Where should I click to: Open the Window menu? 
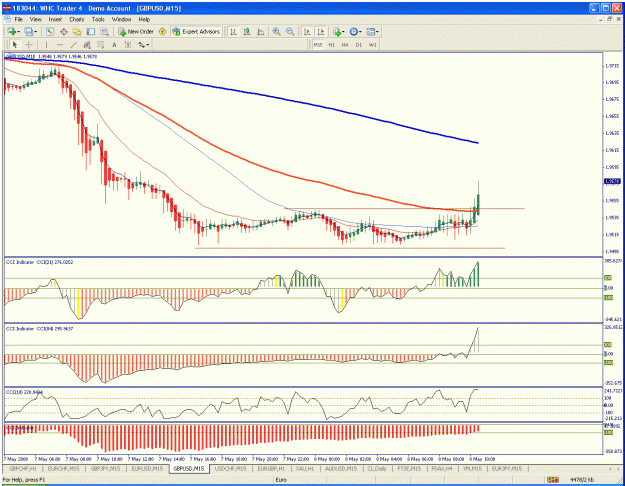(x=121, y=19)
